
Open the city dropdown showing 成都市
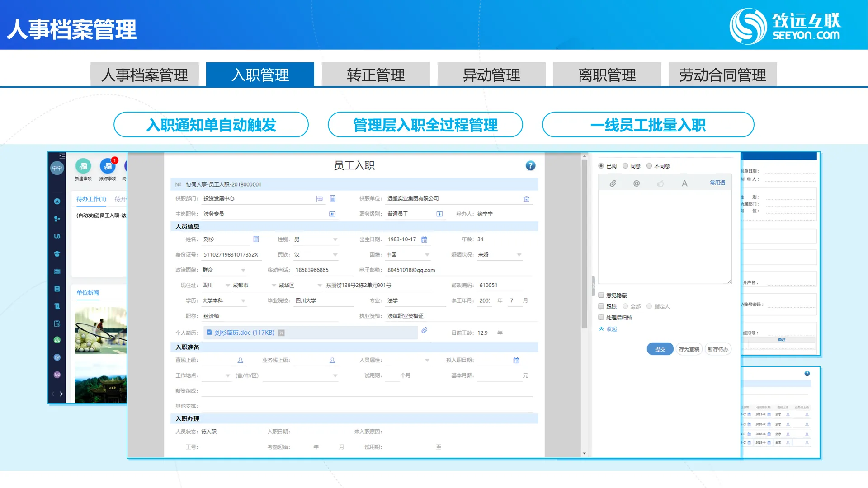pyautogui.click(x=254, y=286)
